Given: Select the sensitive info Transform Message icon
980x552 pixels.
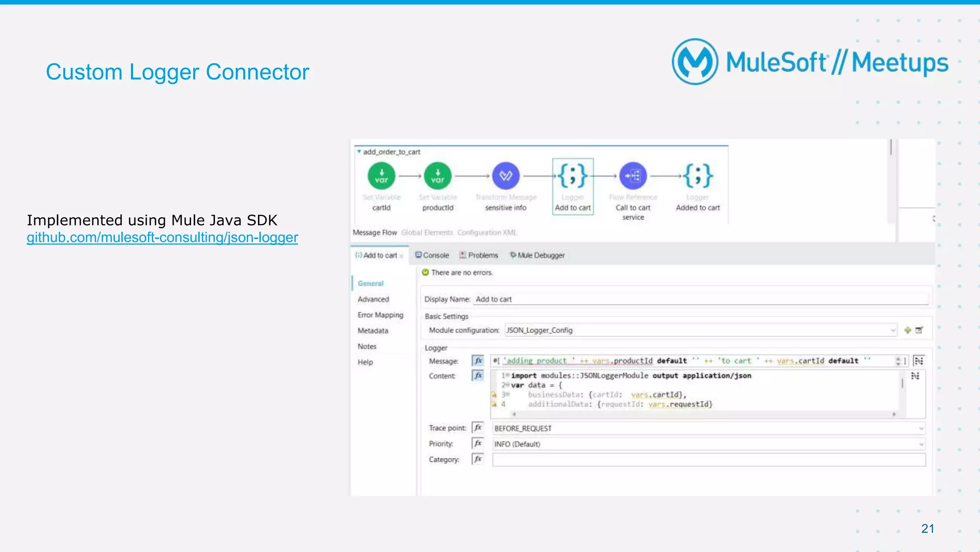Looking at the screenshot, I should pos(506,176).
